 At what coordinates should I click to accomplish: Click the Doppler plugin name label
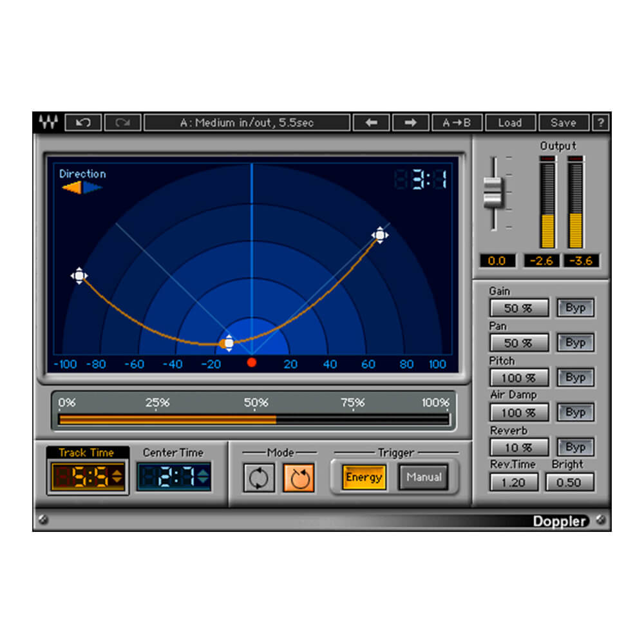point(560,521)
